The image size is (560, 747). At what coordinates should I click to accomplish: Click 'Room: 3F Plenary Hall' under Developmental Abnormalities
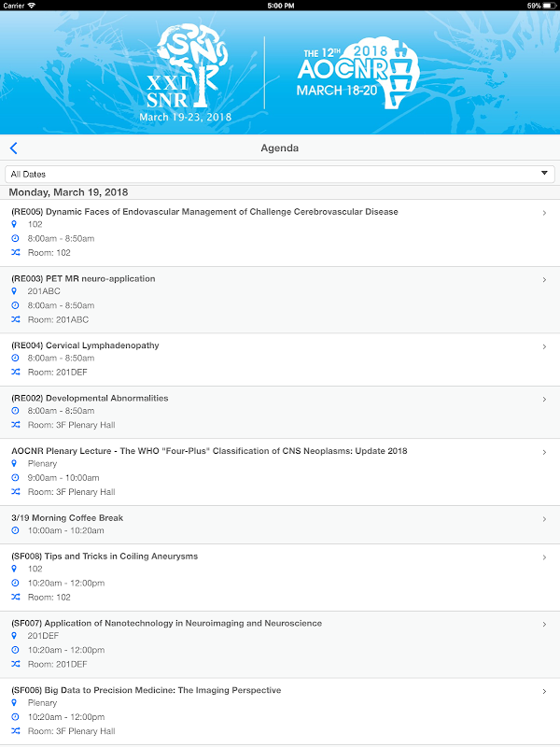(72, 425)
